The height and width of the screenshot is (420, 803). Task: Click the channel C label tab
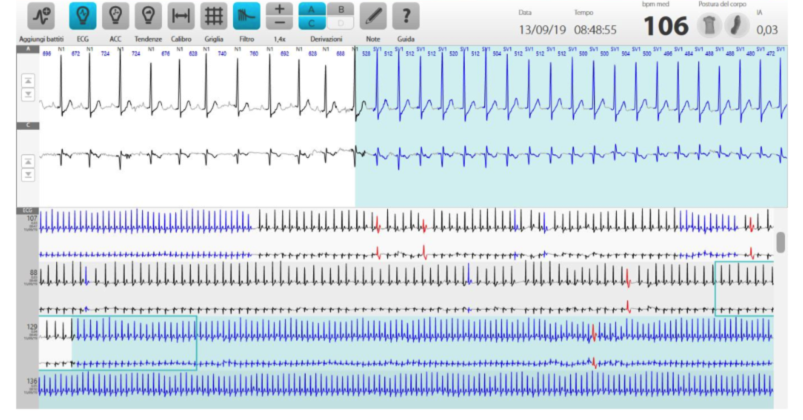28,125
